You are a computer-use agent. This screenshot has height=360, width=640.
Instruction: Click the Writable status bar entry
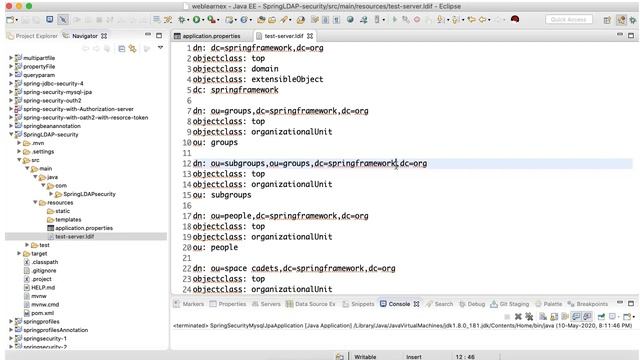pyautogui.click(x=365, y=357)
